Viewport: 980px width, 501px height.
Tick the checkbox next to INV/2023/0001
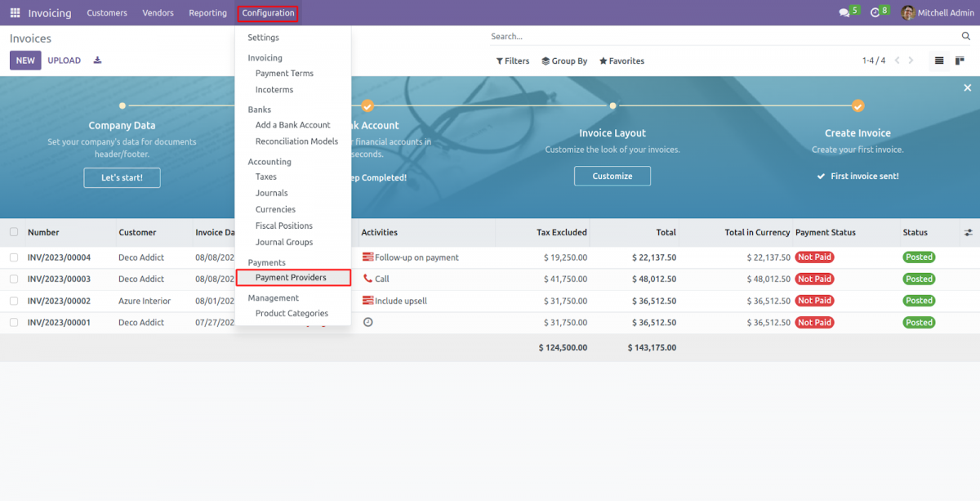point(14,322)
